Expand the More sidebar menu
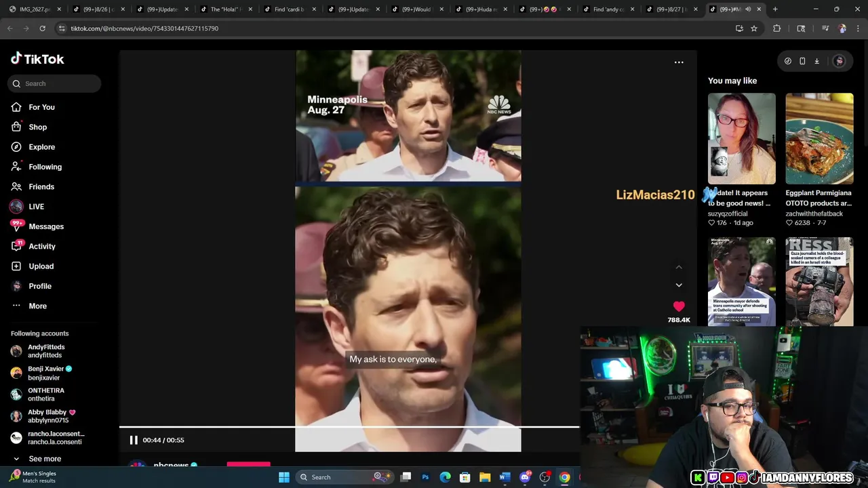The height and width of the screenshot is (488, 868). click(x=37, y=306)
